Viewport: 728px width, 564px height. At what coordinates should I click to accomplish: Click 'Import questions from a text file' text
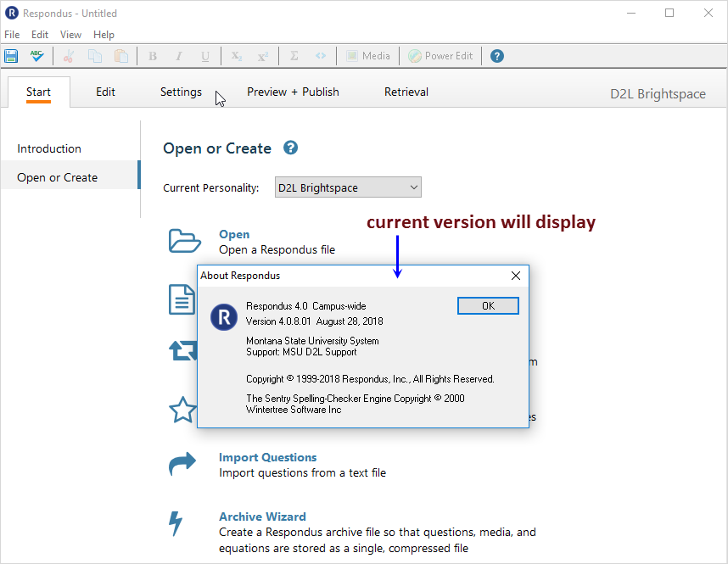click(x=302, y=472)
